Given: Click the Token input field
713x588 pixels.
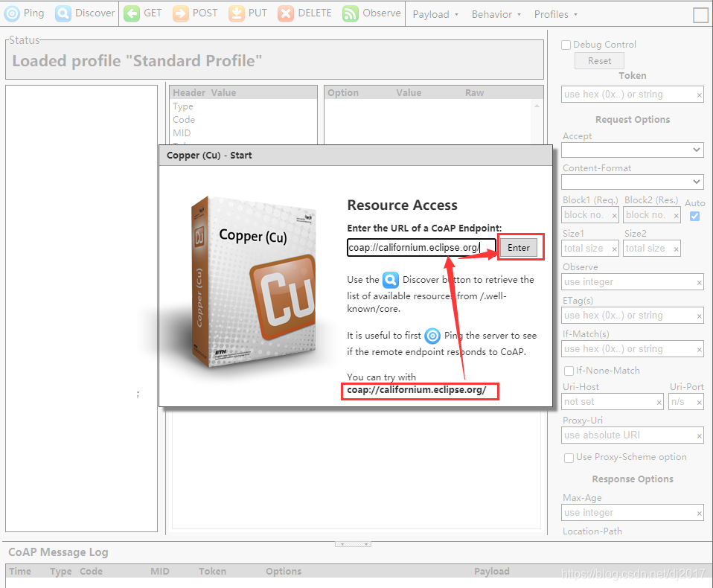Looking at the screenshot, I should [632, 95].
